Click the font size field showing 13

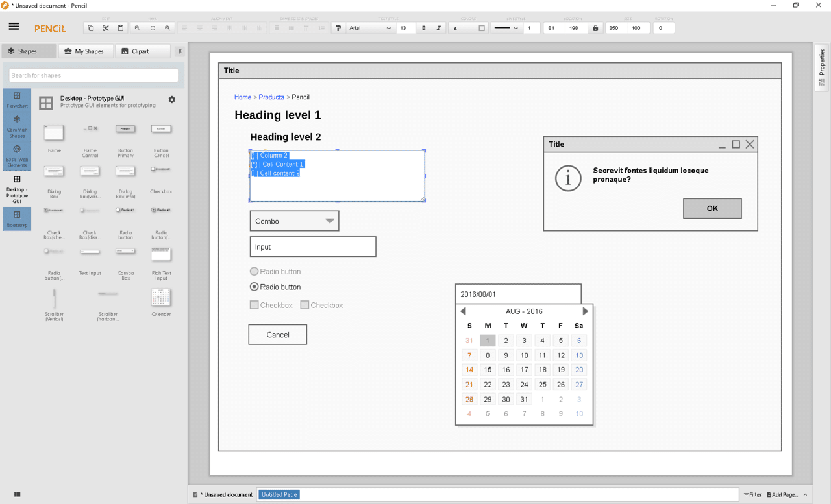[x=406, y=28]
